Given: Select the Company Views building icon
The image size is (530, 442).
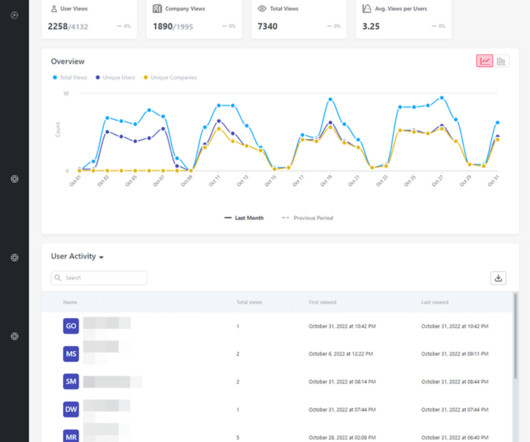Looking at the screenshot, I should [x=157, y=8].
